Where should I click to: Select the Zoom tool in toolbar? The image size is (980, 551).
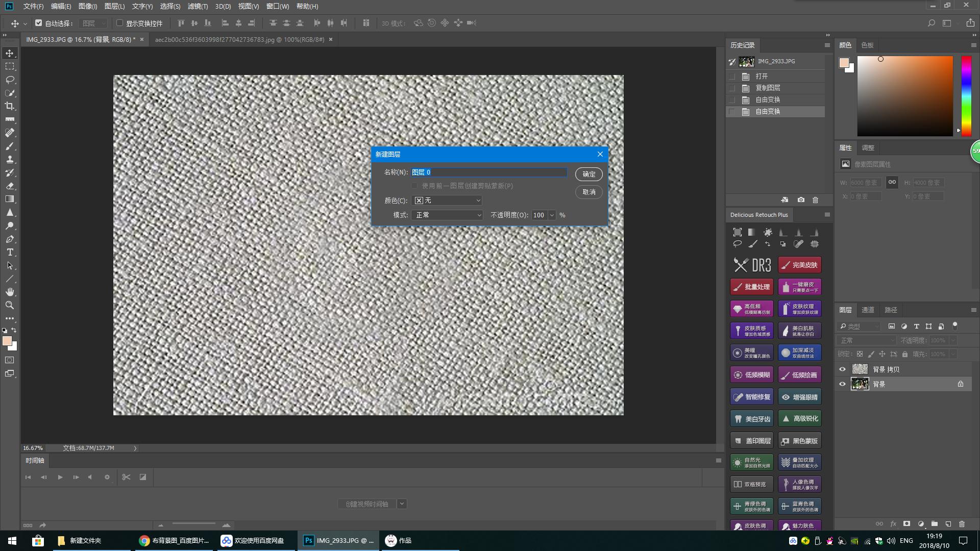click(10, 305)
